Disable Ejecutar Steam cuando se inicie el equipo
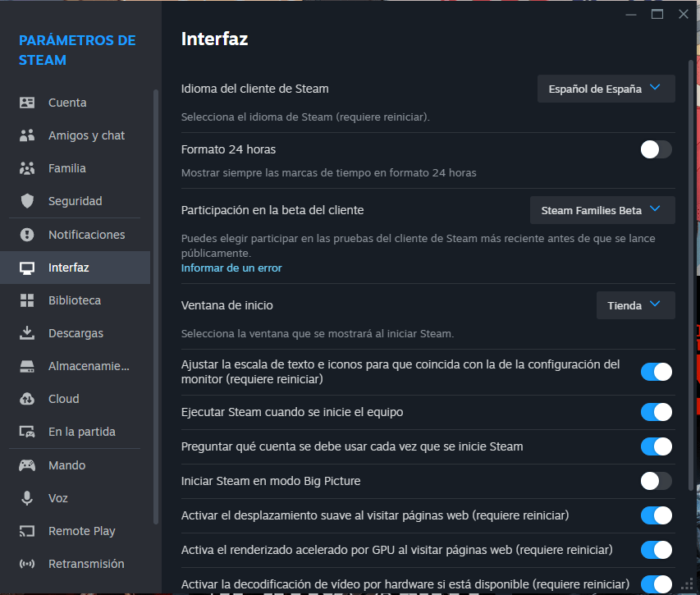Image resolution: width=700 pixels, height=595 pixels. pos(656,412)
